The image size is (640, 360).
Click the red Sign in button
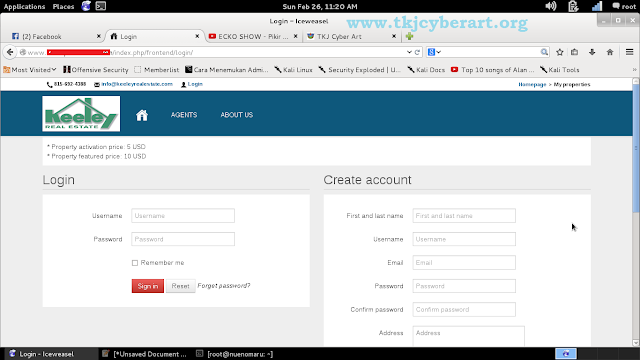[148, 286]
